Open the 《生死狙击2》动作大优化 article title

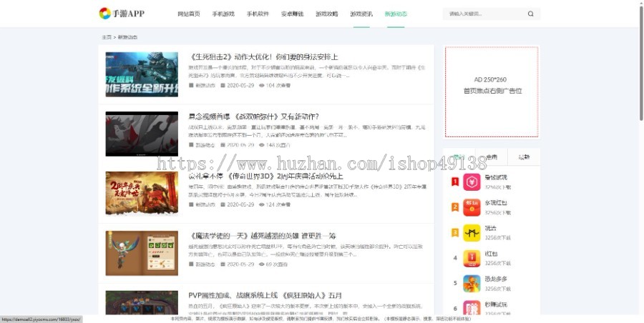tap(263, 57)
